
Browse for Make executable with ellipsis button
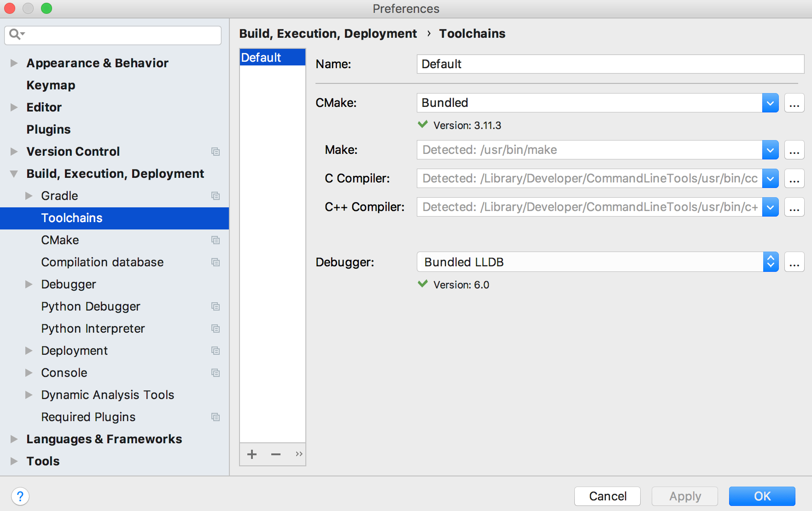[794, 150]
